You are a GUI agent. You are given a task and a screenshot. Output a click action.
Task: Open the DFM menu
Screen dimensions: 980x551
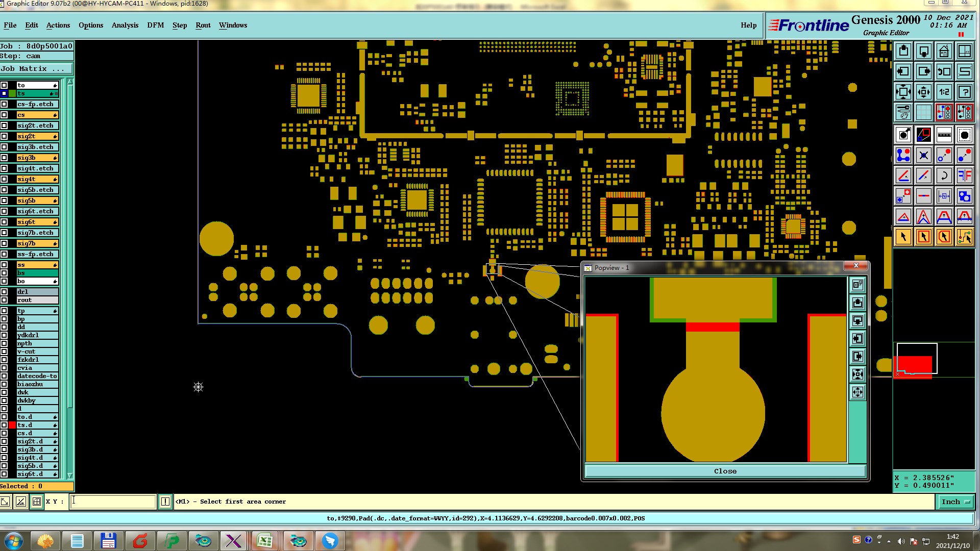156,25
